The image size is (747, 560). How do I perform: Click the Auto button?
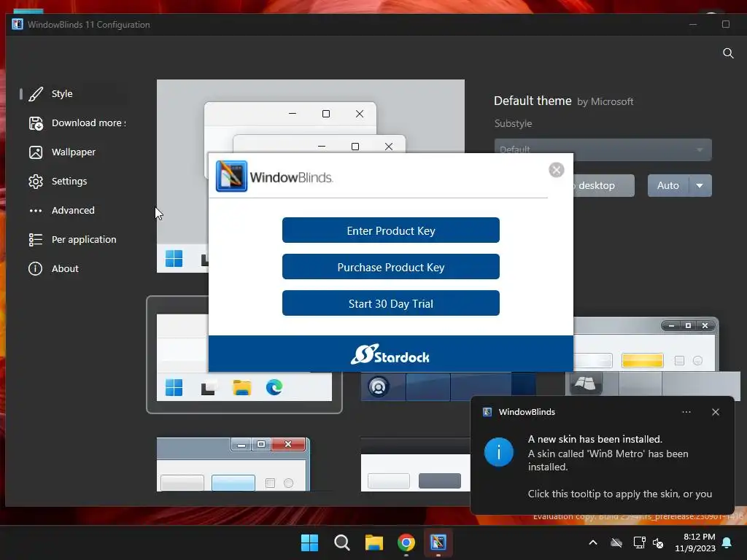(668, 186)
